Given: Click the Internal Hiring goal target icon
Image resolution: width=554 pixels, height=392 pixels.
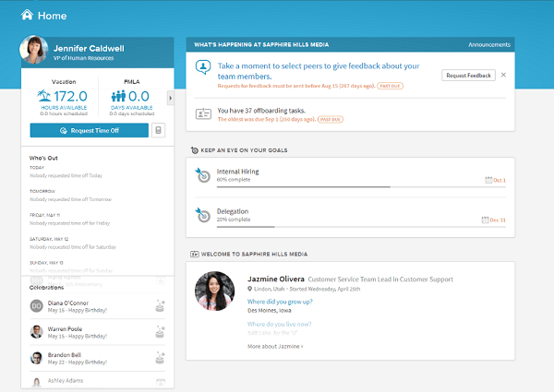Looking at the screenshot, I should pyautogui.click(x=203, y=175).
